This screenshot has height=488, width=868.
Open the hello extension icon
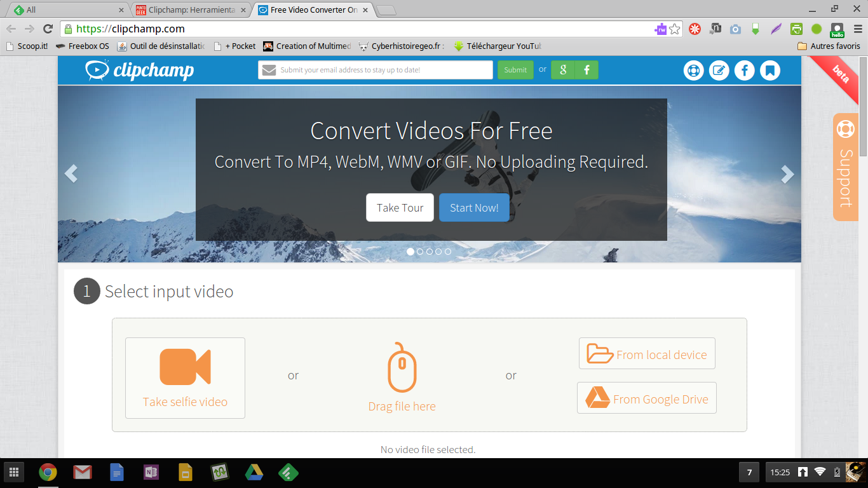click(x=837, y=29)
